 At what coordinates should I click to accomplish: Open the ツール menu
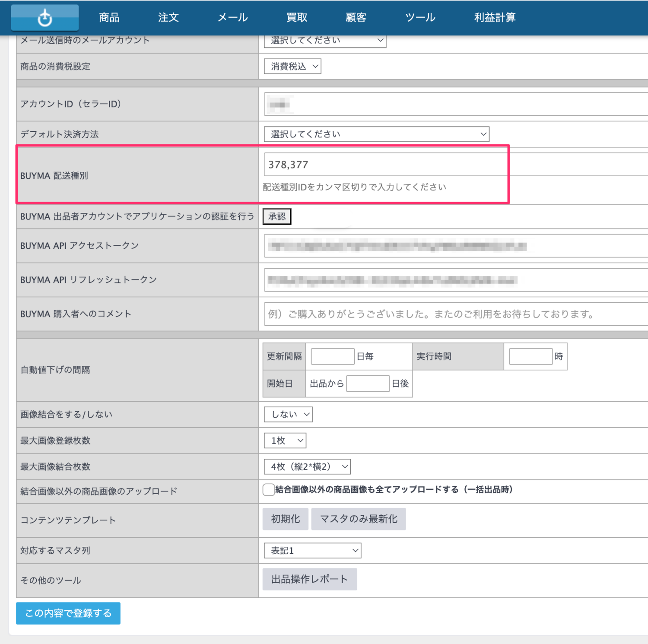420,18
